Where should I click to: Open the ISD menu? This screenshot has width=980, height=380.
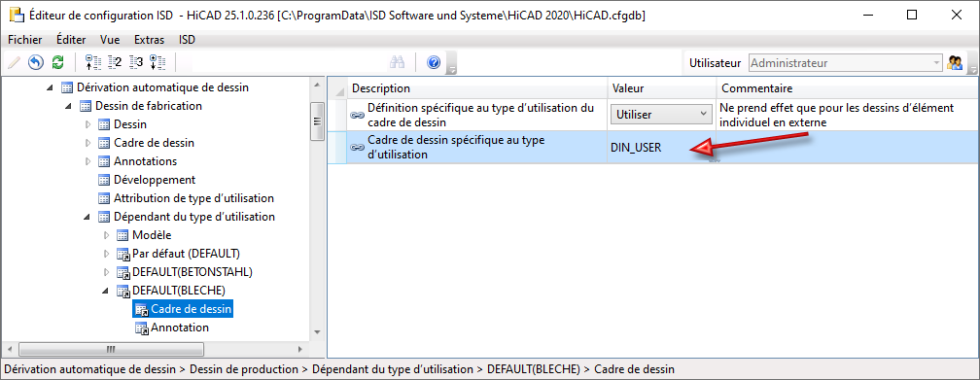[187, 40]
